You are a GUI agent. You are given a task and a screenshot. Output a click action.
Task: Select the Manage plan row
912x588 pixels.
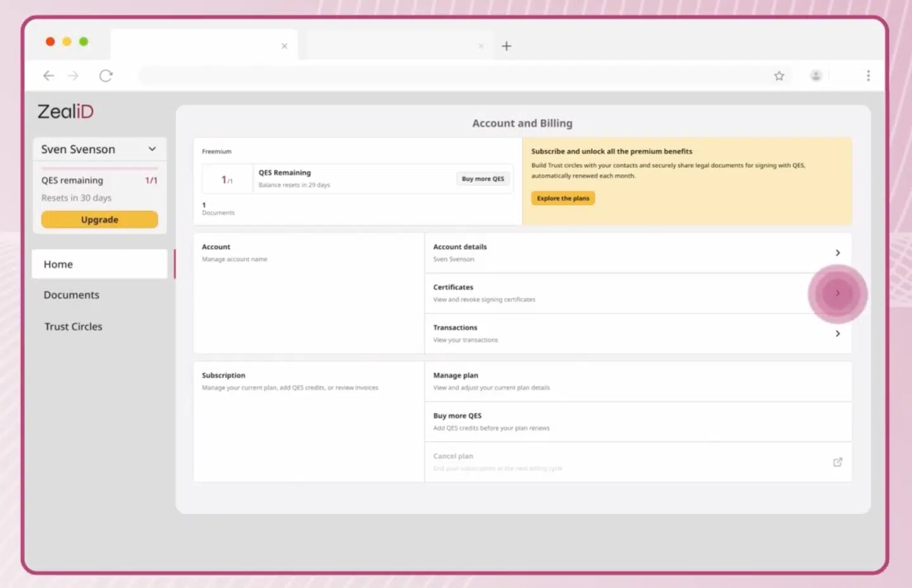[638, 381]
